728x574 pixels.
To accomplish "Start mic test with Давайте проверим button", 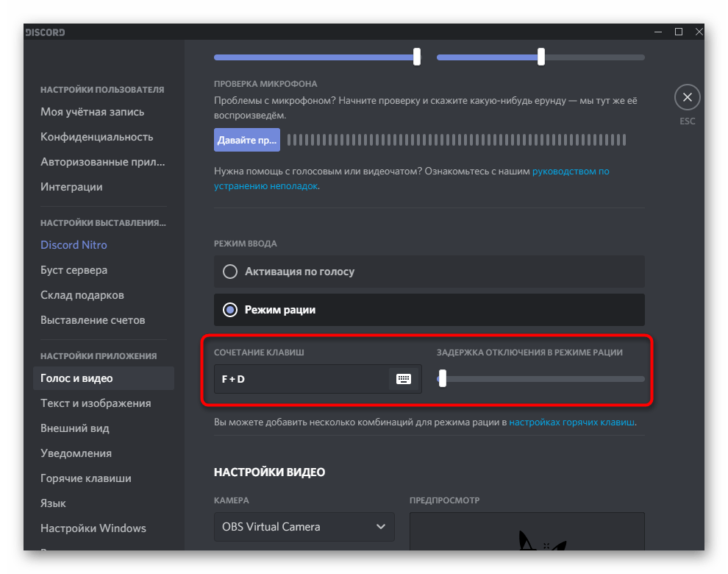I will [247, 140].
